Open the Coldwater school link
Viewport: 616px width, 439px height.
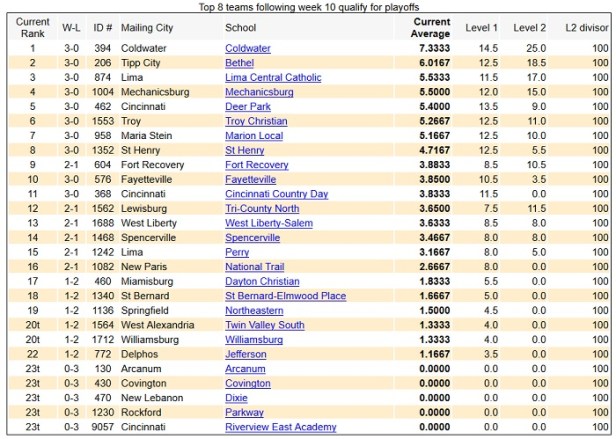pos(247,48)
